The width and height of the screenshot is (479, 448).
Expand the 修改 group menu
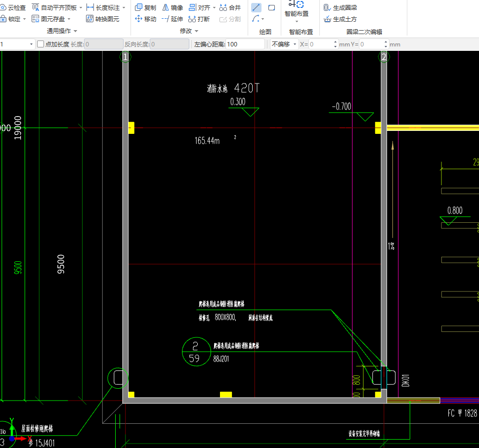click(189, 31)
